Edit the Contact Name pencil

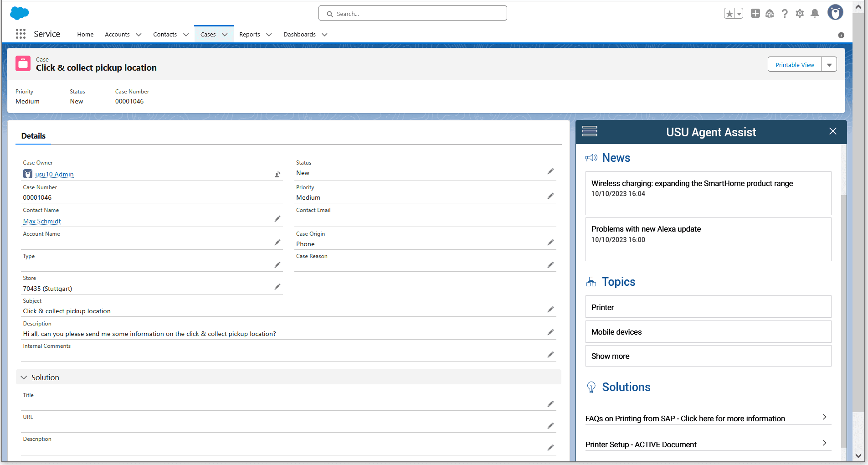click(277, 219)
